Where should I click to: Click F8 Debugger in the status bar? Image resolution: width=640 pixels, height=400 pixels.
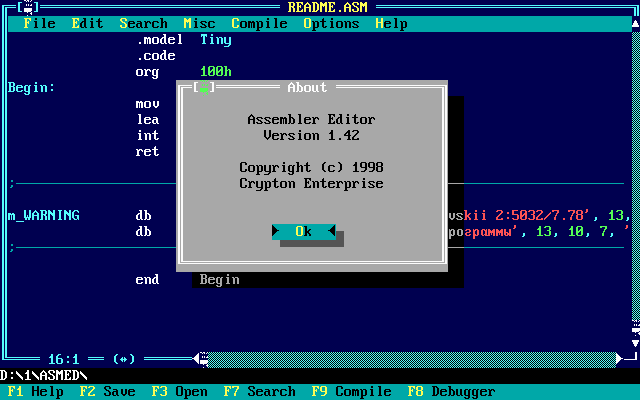[451, 391]
